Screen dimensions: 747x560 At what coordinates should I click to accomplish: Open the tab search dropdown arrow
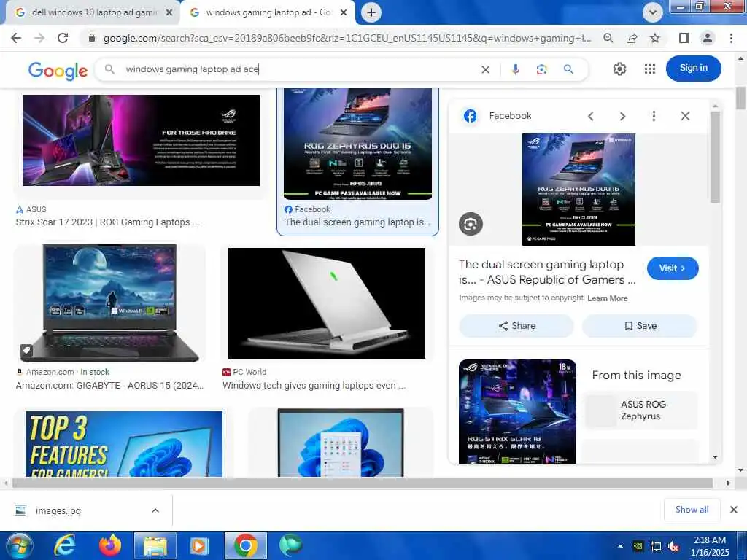[x=652, y=12]
